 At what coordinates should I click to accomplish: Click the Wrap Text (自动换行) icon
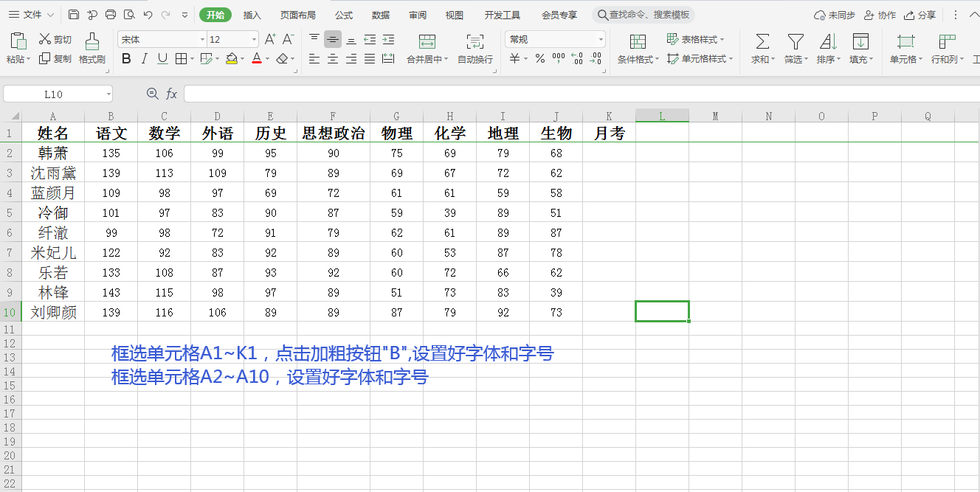(475, 42)
